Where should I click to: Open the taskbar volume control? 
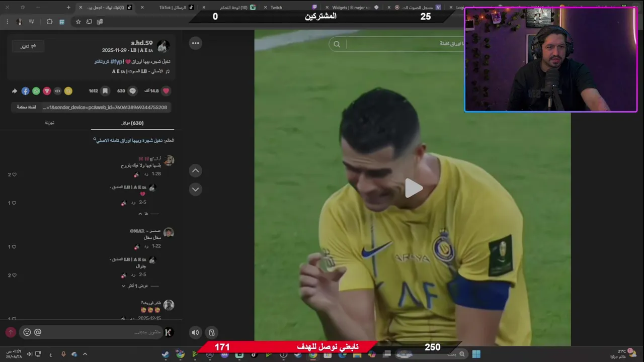[29, 354]
